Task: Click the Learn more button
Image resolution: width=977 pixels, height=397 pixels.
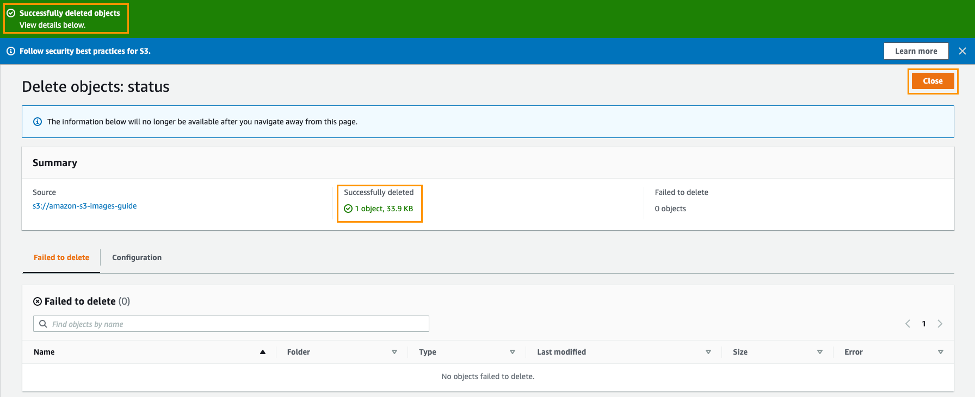Action: (915, 51)
